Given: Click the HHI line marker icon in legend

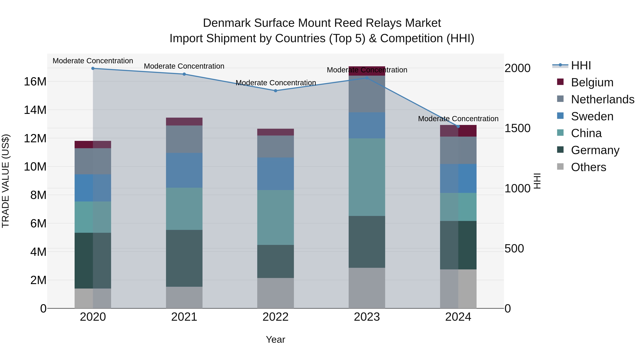Looking at the screenshot, I should point(560,65).
